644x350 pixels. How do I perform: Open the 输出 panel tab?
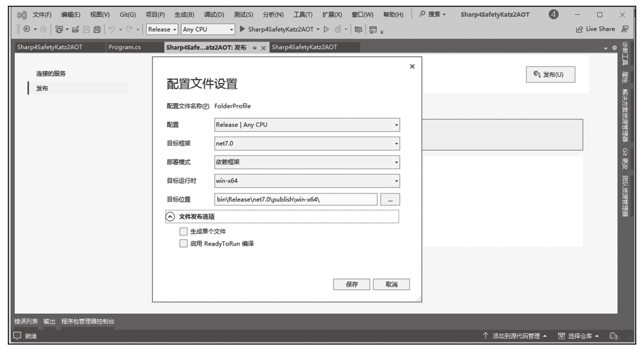pos(50,322)
